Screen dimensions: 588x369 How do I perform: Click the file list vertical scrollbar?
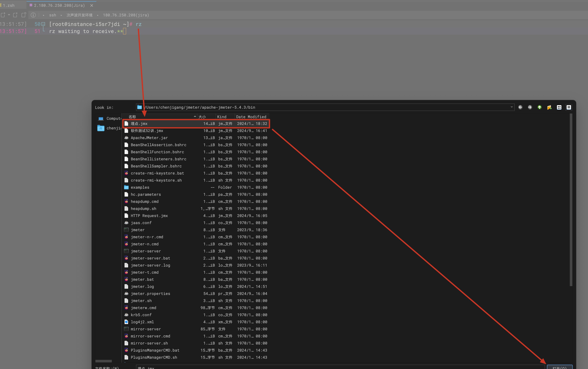571,200
